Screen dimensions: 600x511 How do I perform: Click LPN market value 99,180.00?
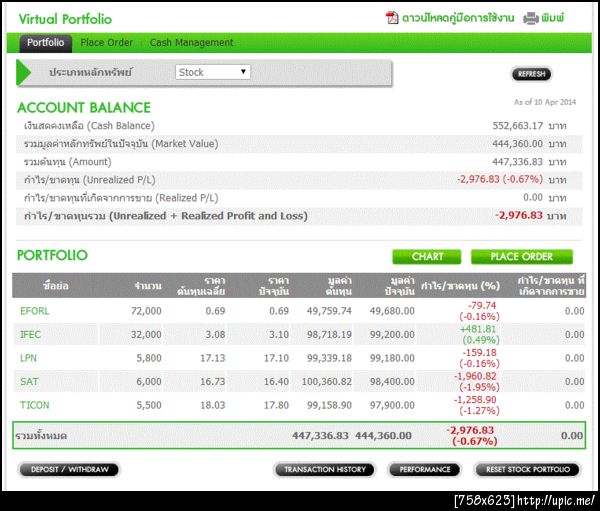[x=392, y=358]
